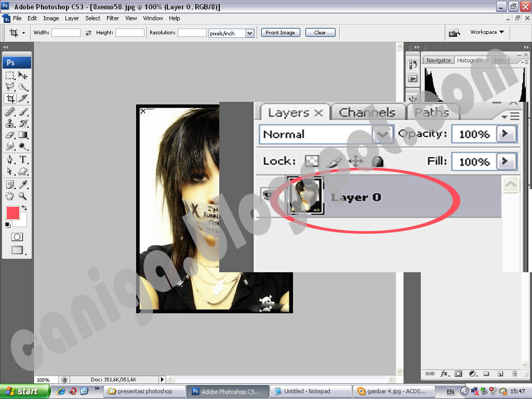Screen dimensions: 532x399
Task: Select the Rectangular Marquee tool
Action: coord(10,75)
